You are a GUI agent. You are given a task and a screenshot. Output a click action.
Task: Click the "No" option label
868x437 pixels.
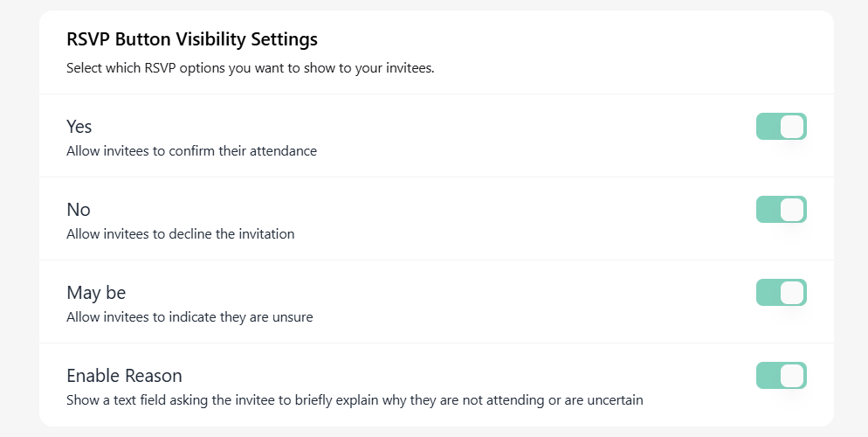coord(79,210)
